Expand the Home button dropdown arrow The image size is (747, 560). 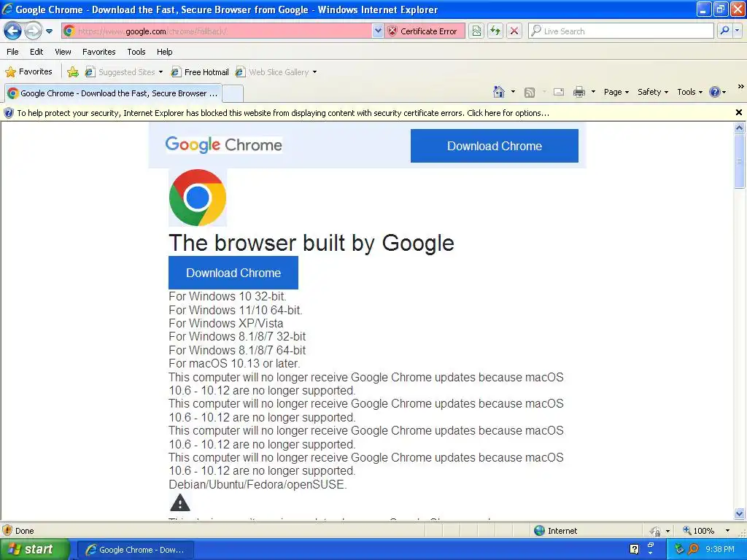(513, 92)
